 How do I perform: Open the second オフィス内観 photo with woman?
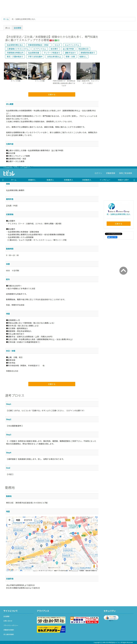(x=40, y=71)
